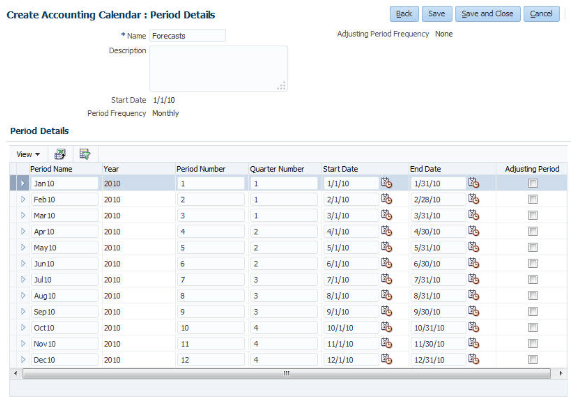Check Adjusting Period box for Jan10
This screenshot has width=572, height=403.
click(533, 183)
